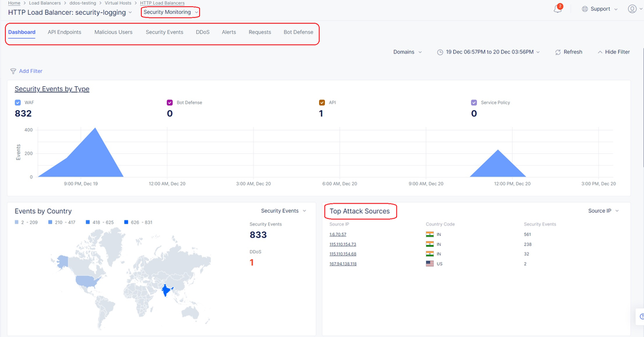644x337 pixels.
Task: Click India highlighted on the world map
Action: click(x=166, y=290)
